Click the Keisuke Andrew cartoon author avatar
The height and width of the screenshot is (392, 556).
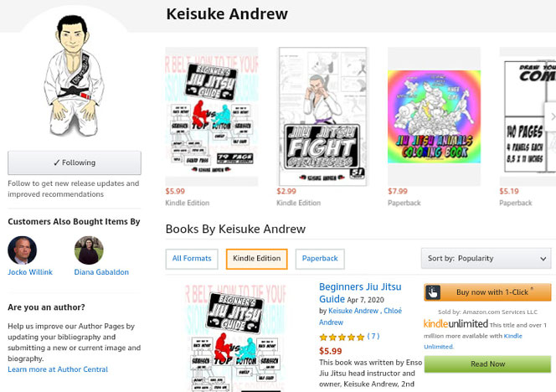(x=75, y=75)
